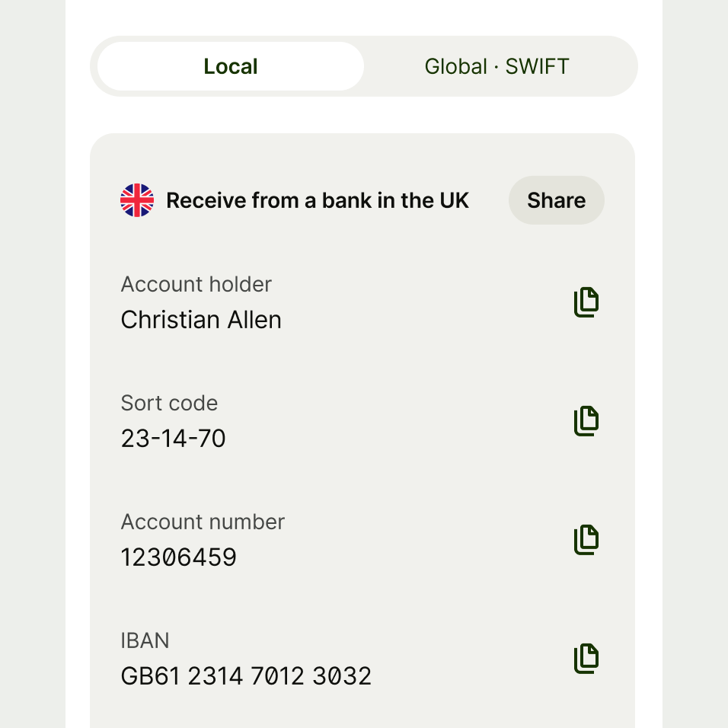
Task: Click the sort code value 23-14-70
Action: click(x=174, y=439)
